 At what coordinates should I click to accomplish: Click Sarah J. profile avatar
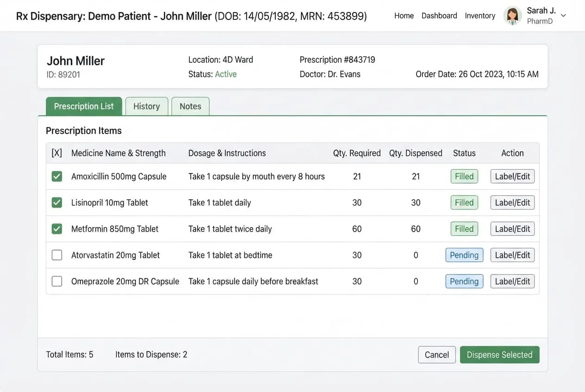512,16
